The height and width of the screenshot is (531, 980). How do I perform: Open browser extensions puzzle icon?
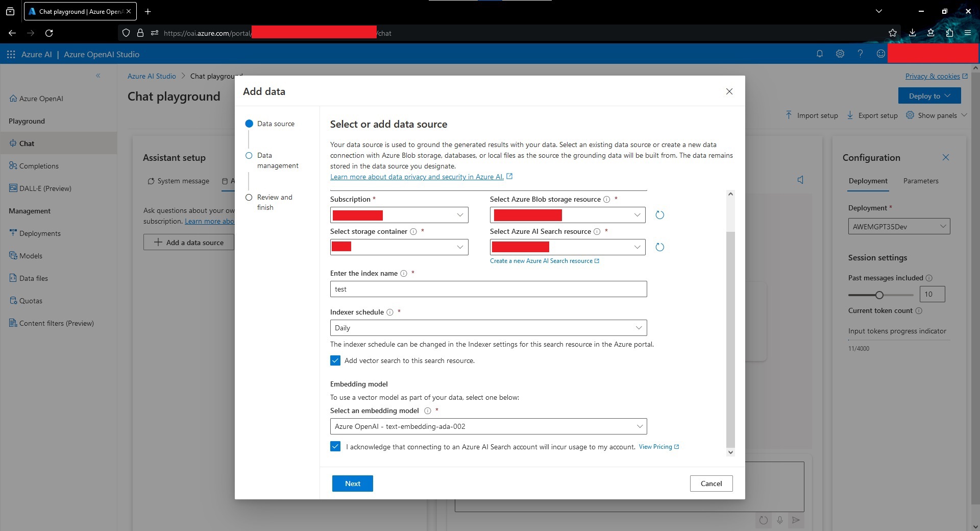(949, 33)
